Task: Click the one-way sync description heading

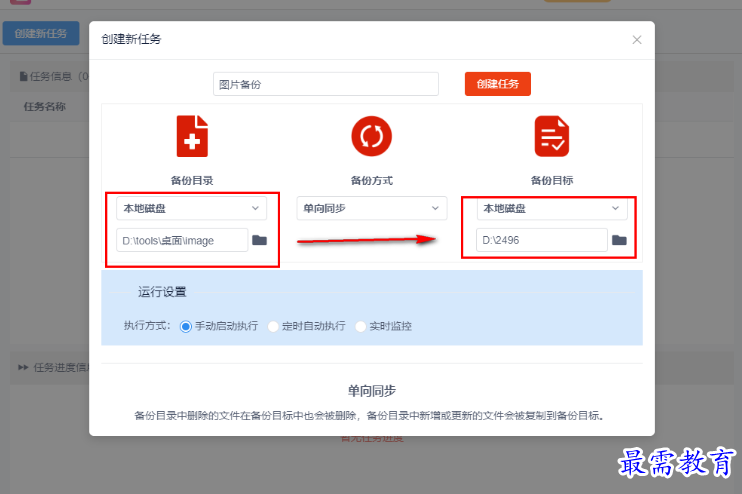Action: [371, 391]
